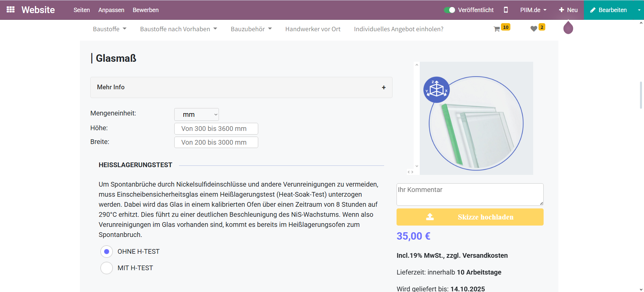The height and width of the screenshot is (292, 644).
Task: Click the Ihr Kommentar text area
Action: tap(469, 194)
